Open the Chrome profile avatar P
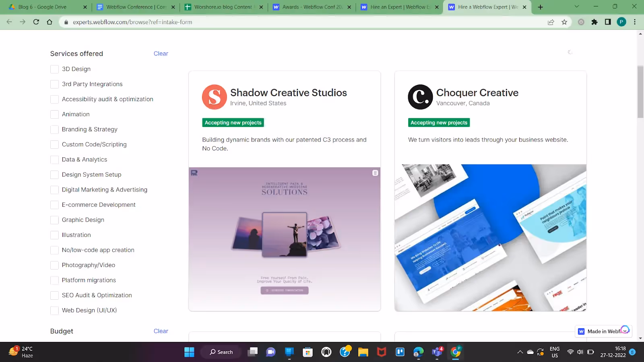The height and width of the screenshot is (362, 644). (621, 22)
